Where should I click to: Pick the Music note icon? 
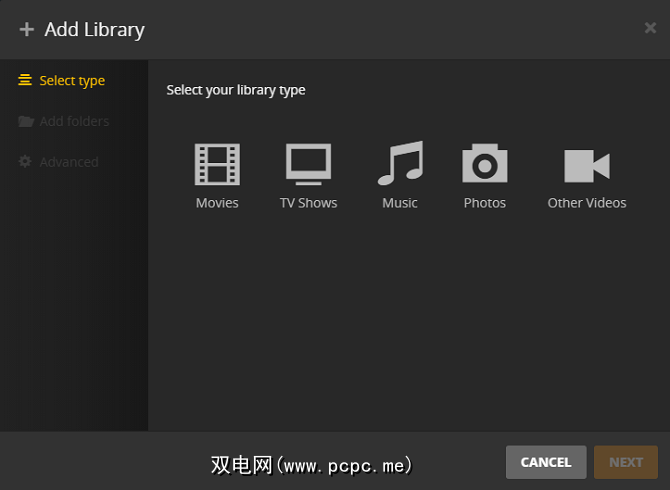click(400, 164)
